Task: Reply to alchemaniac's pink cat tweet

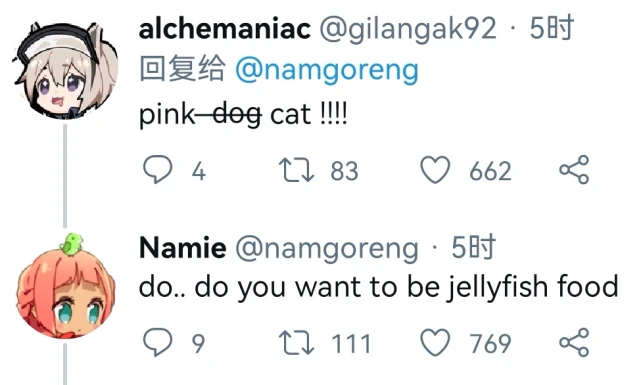Action: (x=157, y=170)
